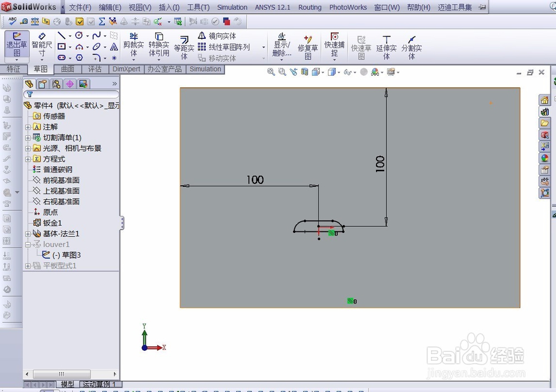Open Linear Sketch Pattern dropdown arrow

264,47
